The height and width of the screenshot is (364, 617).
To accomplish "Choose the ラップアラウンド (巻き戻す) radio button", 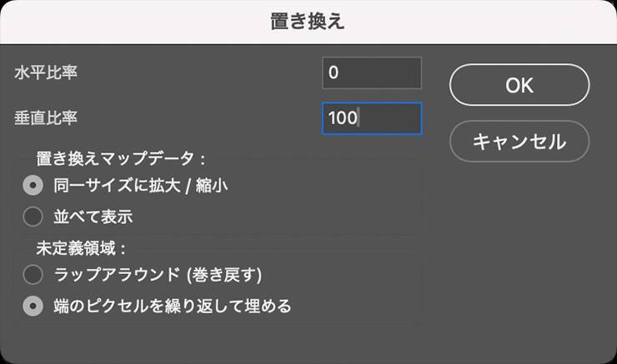I will pos(33,274).
